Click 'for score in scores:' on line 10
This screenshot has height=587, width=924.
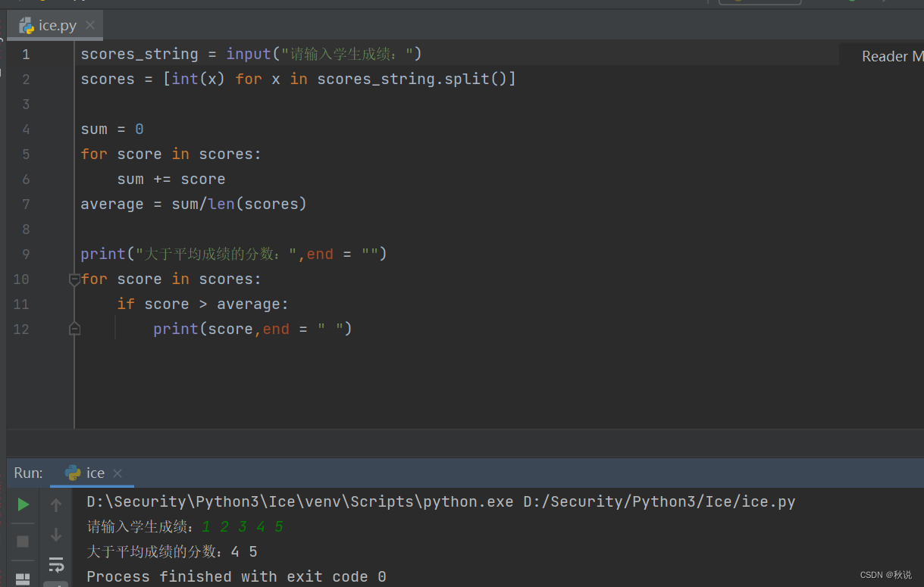point(171,279)
